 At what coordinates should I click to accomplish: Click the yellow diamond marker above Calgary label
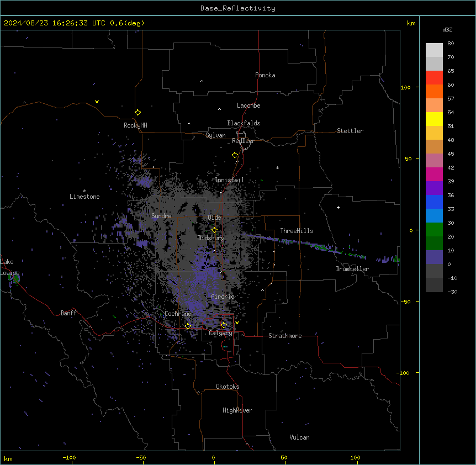tap(224, 325)
